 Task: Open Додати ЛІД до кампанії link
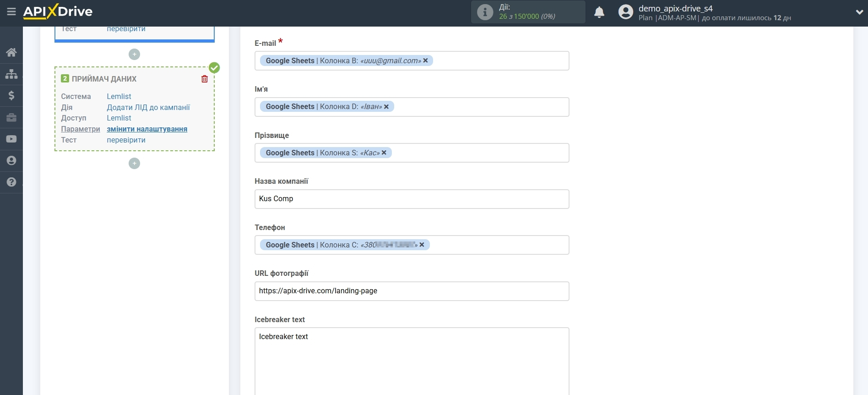pyautogui.click(x=148, y=107)
